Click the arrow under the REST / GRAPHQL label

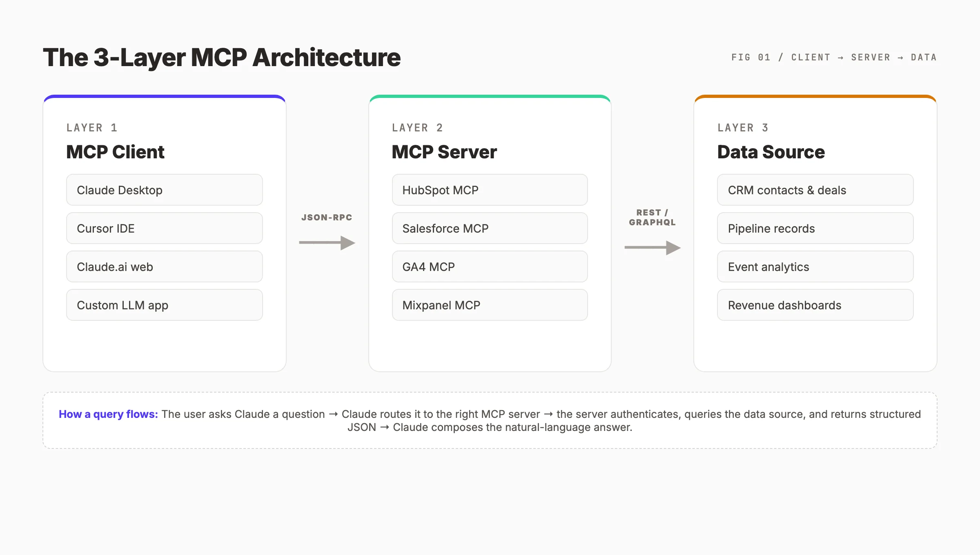pyautogui.click(x=653, y=248)
